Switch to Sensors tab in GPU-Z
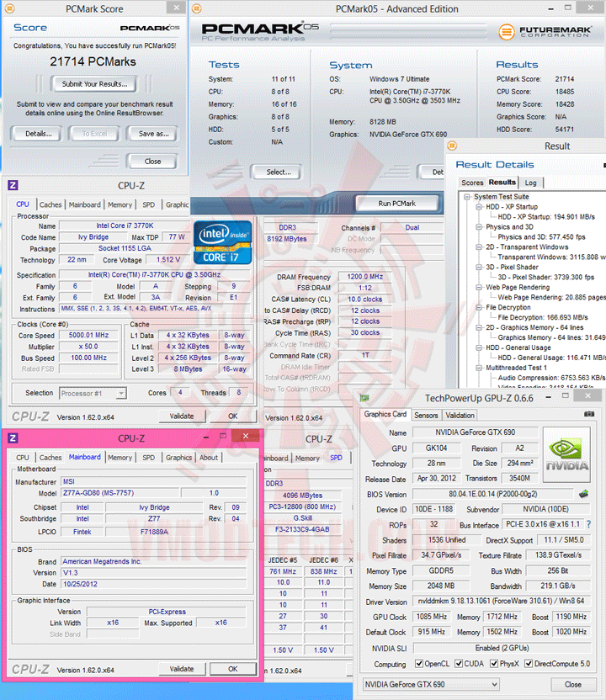Screen dimensions: 606x700 click(426, 415)
